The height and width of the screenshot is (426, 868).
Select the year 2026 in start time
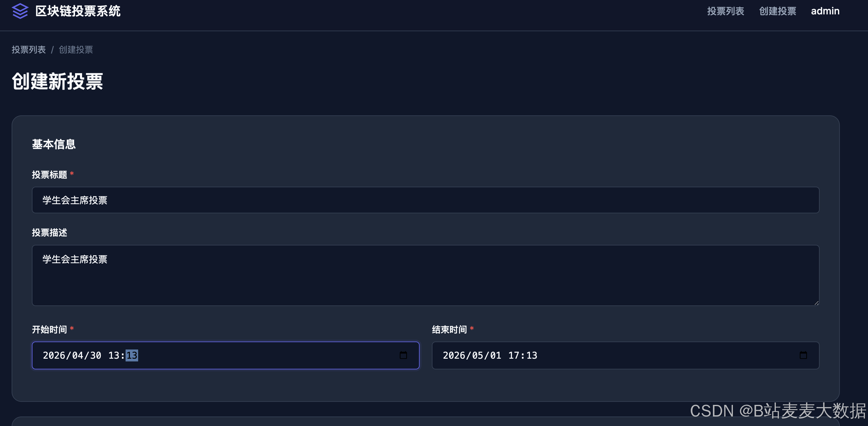[x=54, y=356]
